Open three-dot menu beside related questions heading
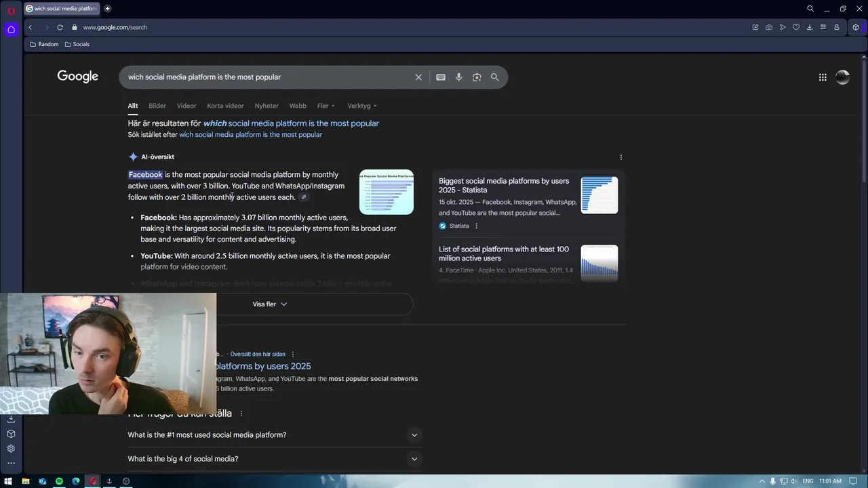 tap(241, 413)
